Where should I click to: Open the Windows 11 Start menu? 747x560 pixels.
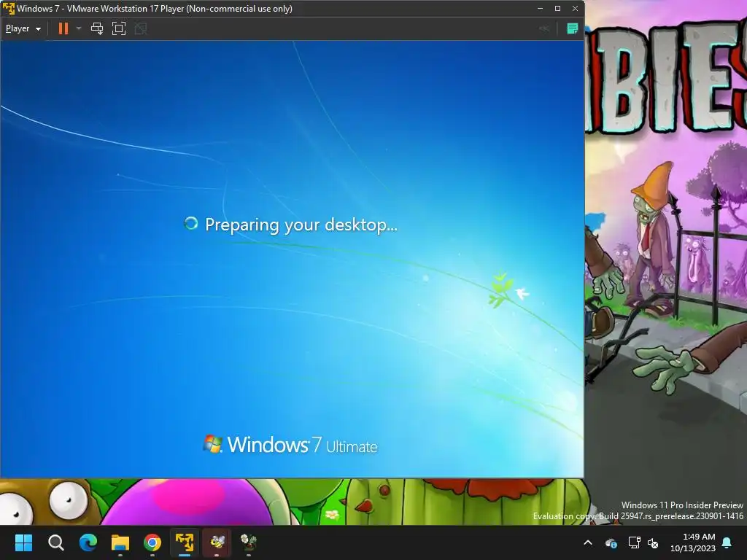click(23, 542)
